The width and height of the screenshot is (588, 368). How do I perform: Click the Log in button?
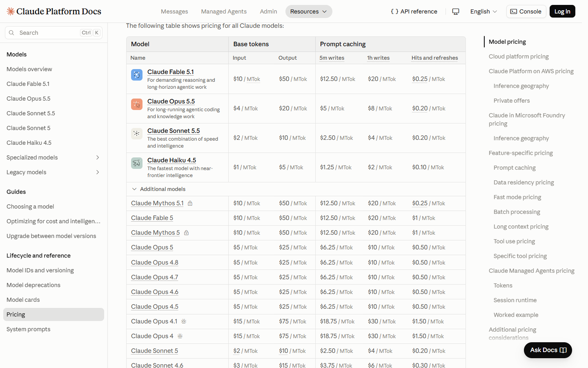tap(562, 11)
